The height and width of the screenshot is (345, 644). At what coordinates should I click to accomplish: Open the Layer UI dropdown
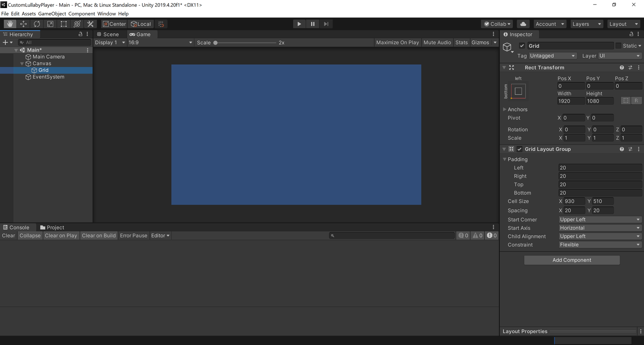[620, 56]
